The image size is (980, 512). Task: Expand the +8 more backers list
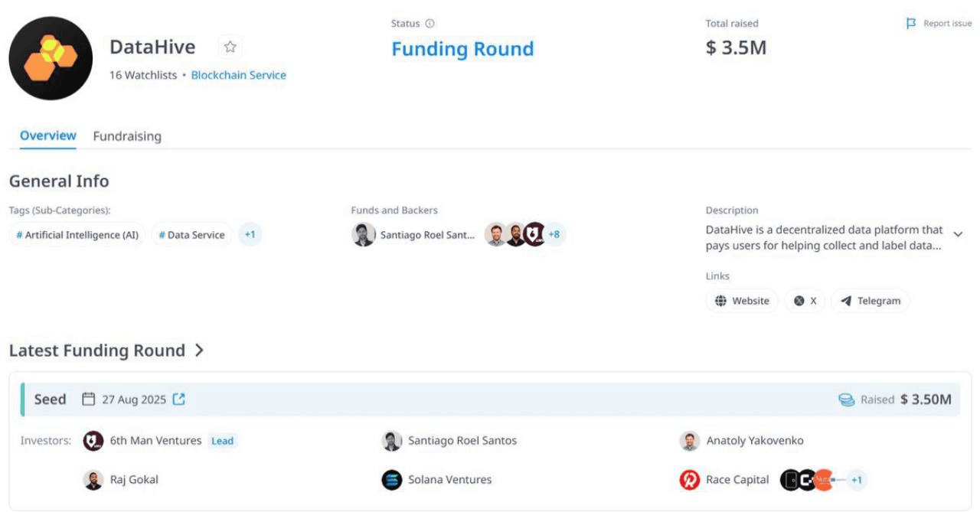pos(554,234)
